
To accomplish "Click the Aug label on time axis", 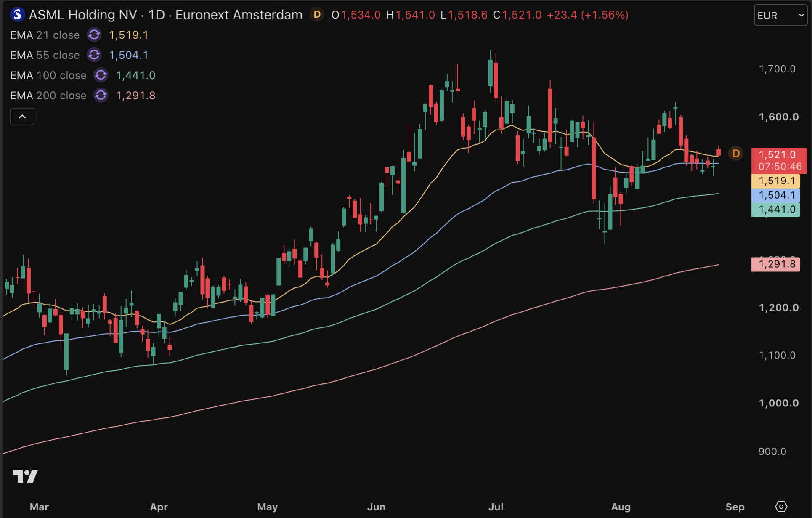I will point(621,507).
